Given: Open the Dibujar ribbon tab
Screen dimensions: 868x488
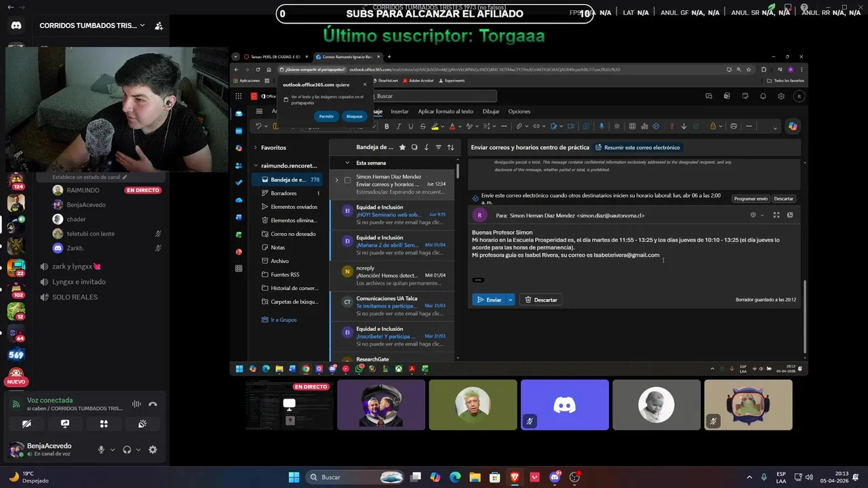Looking at the screenshot, I should (491, 111).
